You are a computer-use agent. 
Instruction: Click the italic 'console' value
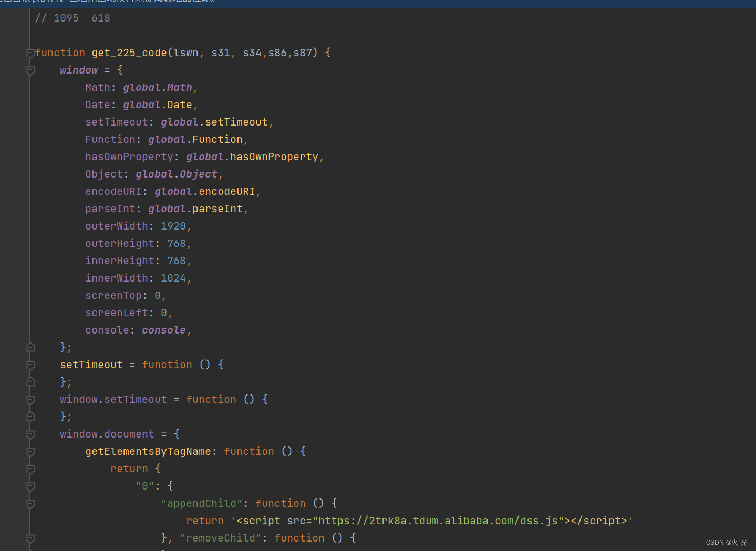click(164, 330)
